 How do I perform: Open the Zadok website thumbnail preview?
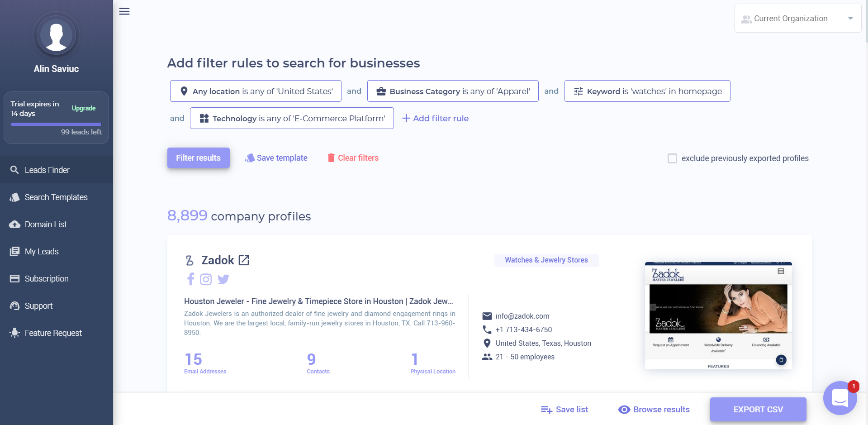pos(718,315)
